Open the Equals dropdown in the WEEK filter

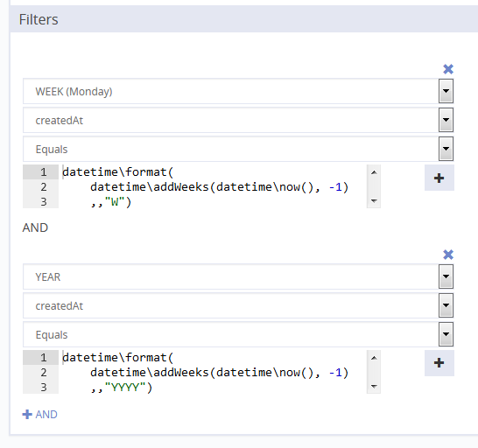click(446, 149)
